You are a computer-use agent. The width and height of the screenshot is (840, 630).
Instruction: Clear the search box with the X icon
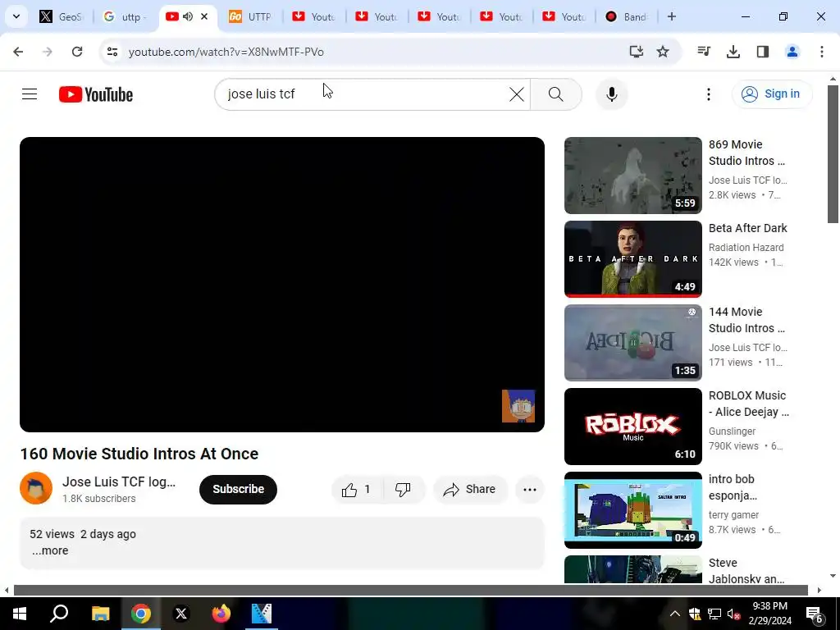(517, 94)
